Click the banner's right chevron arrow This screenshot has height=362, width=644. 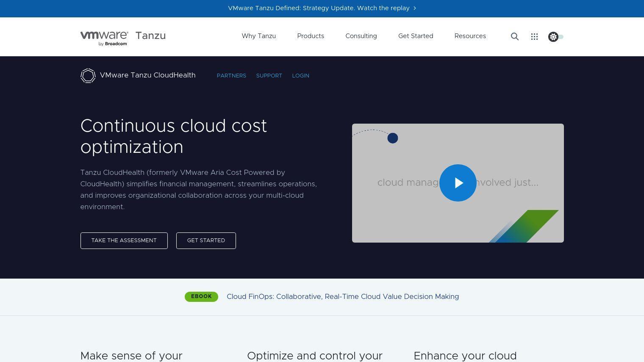coord(415,8)
